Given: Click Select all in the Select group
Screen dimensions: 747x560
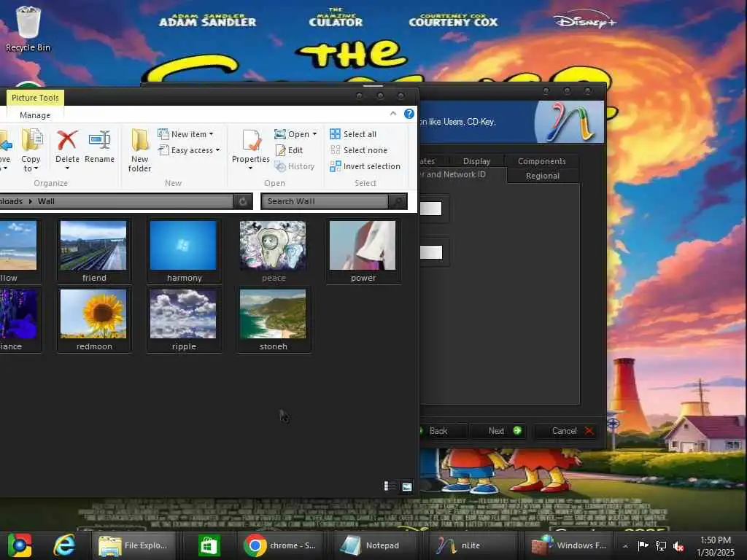Looking at the screenshot, I should 354,134.
